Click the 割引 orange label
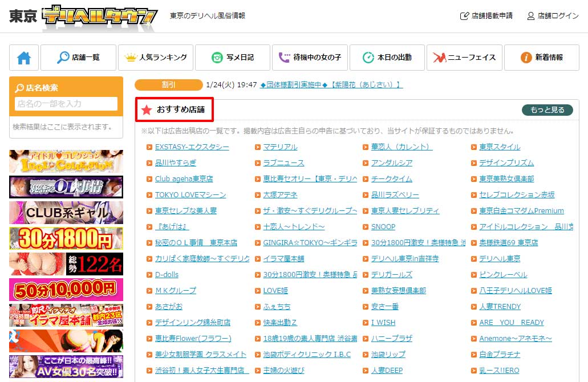588x382 pixels. [x=169, y=85]
